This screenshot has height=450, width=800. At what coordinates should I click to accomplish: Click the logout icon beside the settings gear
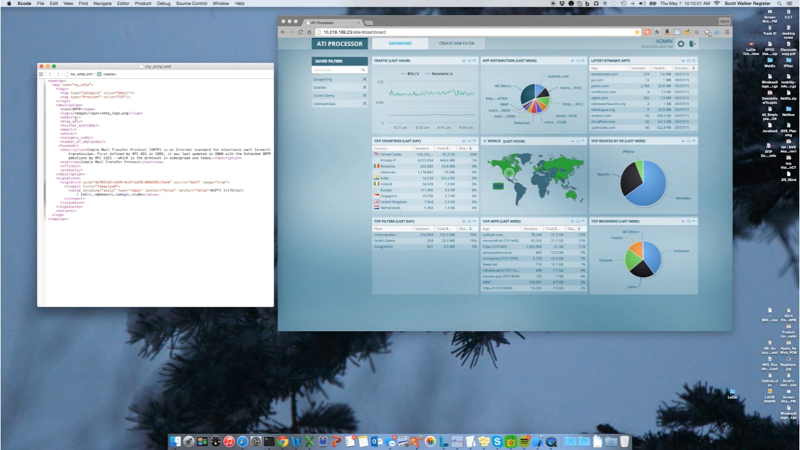(692, 44)
